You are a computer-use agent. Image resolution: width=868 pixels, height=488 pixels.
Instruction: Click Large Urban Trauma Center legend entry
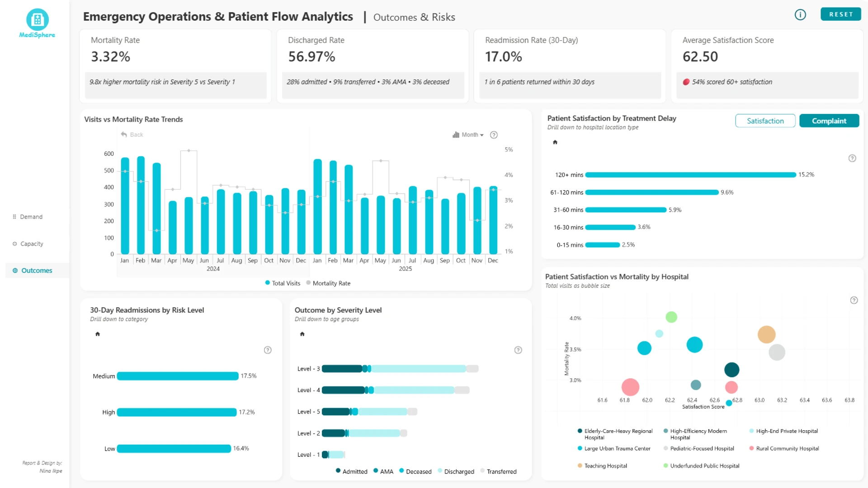[x=614, y=449]
